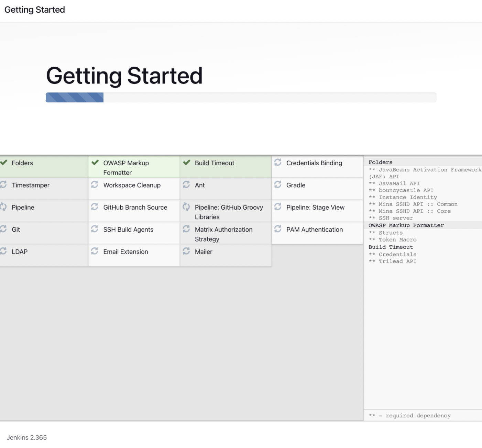The height and width of the screenshot is (448, 482).
Task: Click the pending sync icon beside Workspace Cleanup
Action: [95, 184]
